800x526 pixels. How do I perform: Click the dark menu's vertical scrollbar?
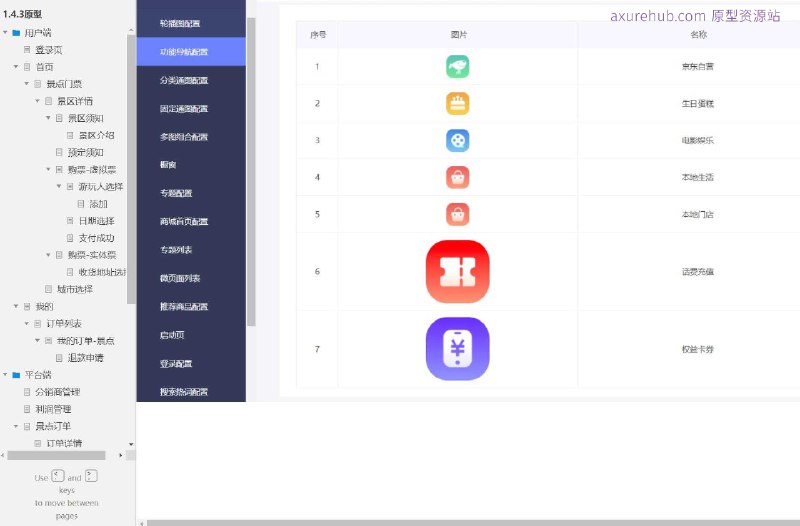(251, 172)
